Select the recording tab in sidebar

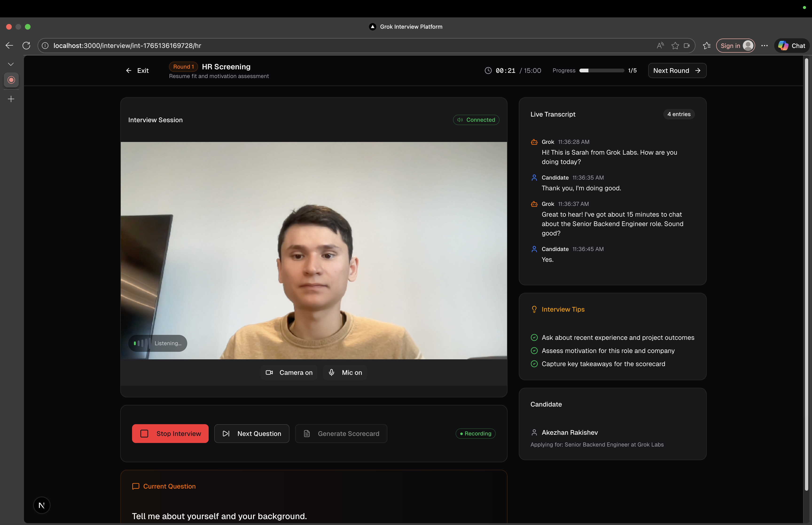click(x=11, y=80)
